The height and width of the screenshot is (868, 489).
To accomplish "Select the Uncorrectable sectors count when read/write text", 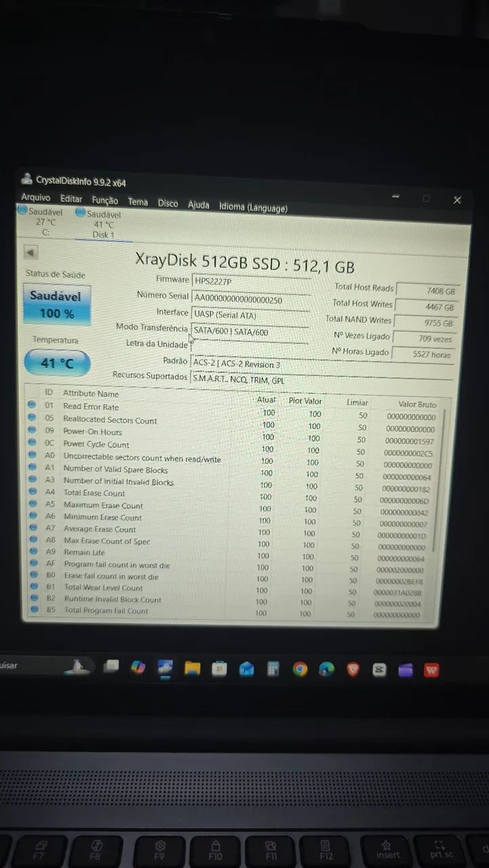I will pos(142,458).
